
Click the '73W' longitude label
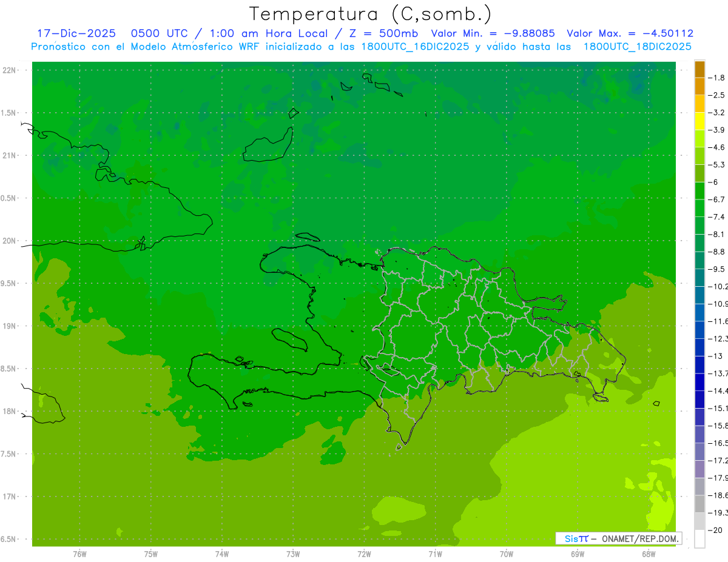coord(293,554)
